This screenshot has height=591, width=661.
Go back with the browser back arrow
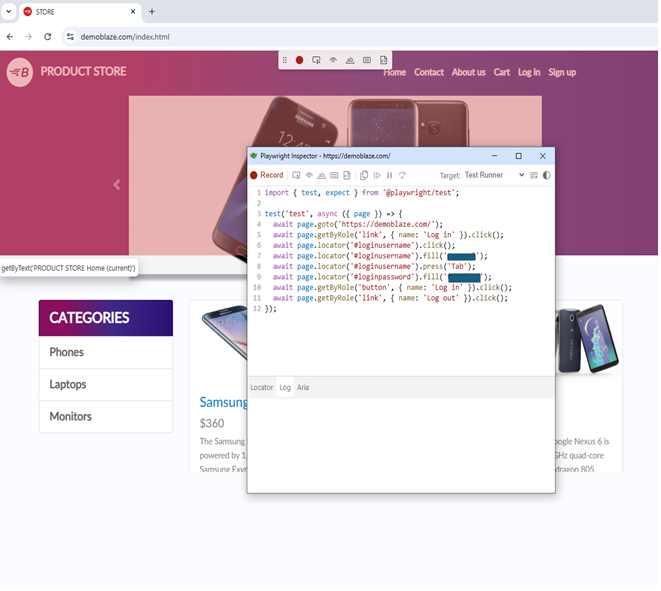[x=10, y=37]
